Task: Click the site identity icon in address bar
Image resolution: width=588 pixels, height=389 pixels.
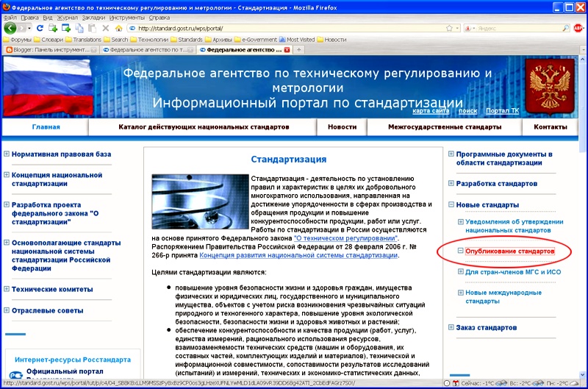Action: pos(132,28)
